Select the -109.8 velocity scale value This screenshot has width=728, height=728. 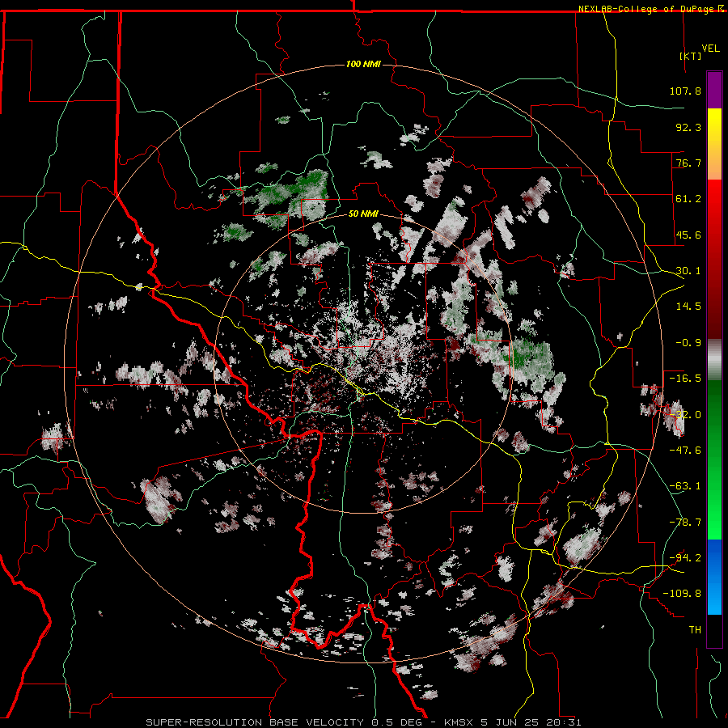click(x=682, y=594)
